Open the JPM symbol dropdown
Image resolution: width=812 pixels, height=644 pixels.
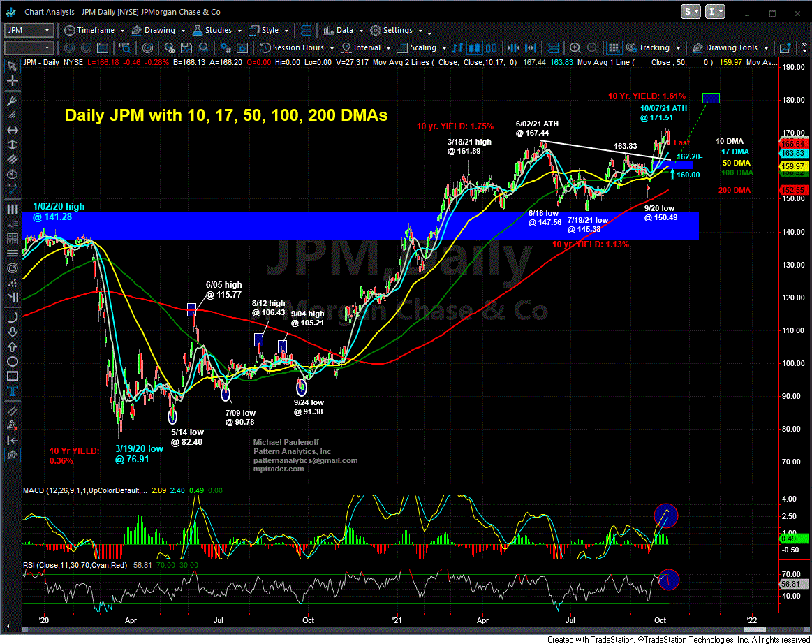[x=47, y=30]
